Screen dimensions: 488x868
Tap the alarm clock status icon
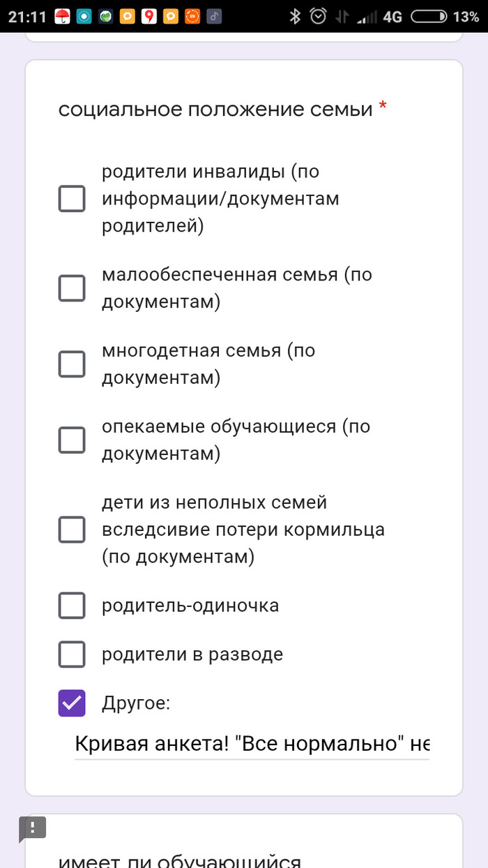pos(318,16)
